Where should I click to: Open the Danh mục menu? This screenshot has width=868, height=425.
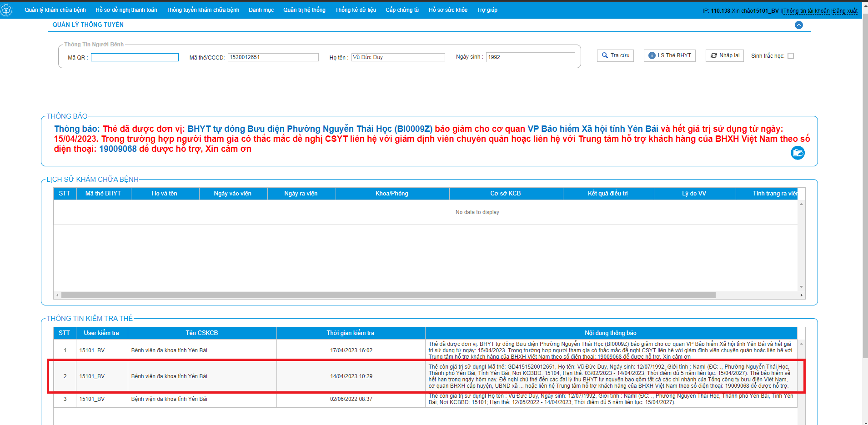261,10
